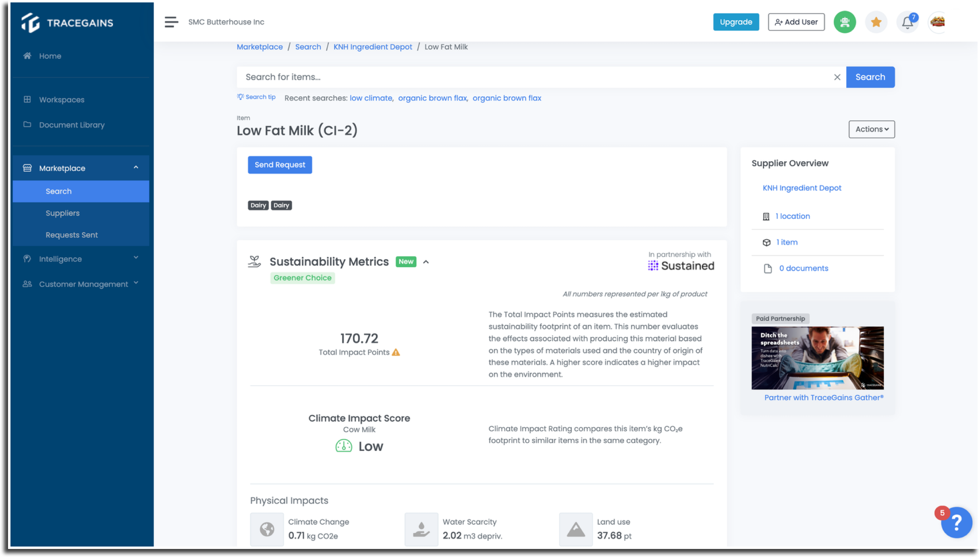
Task: Click the location building icon
Action: coord(766,216)
